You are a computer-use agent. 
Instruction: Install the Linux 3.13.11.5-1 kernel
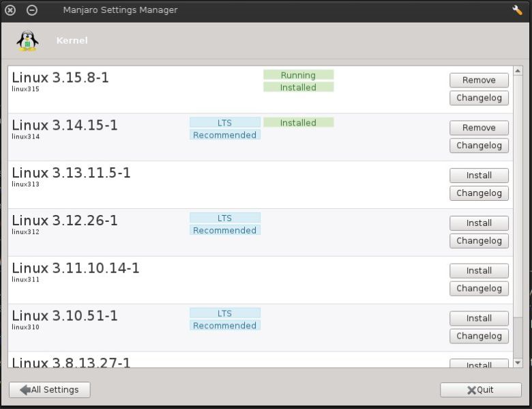coord(479,175)
